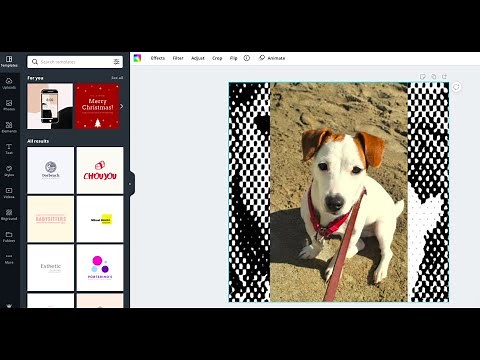Viewport: 480px width, 360px height.
Task: Open the Text sidebar tab
Action: coord(9,149)
